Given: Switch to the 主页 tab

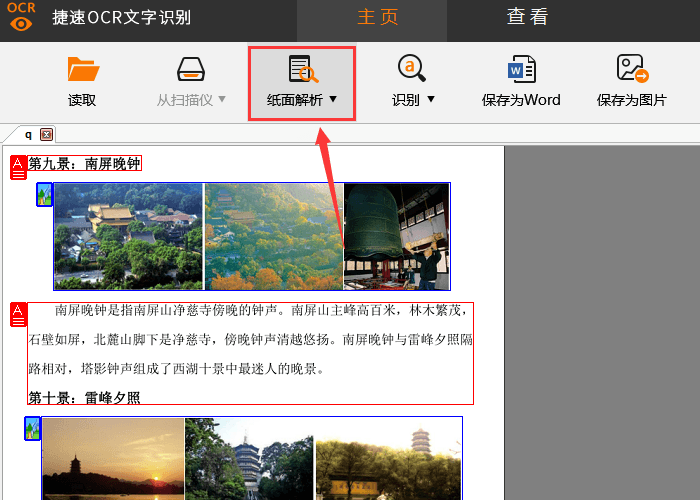Looking at the screenshot, I should click(377, 17).
